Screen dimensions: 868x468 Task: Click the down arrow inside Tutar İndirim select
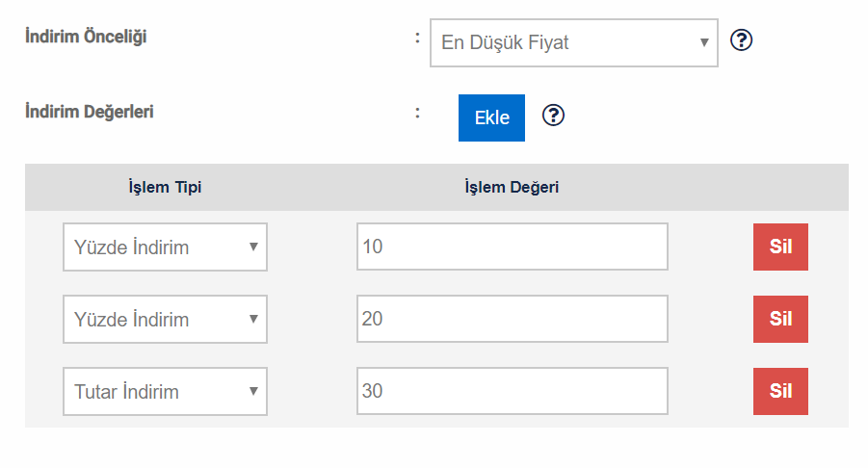pos(253,391)
